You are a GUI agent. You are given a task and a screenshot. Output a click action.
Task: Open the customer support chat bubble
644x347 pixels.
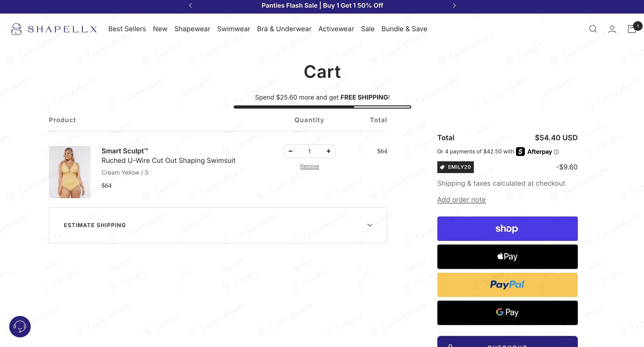tap(20, 326)
